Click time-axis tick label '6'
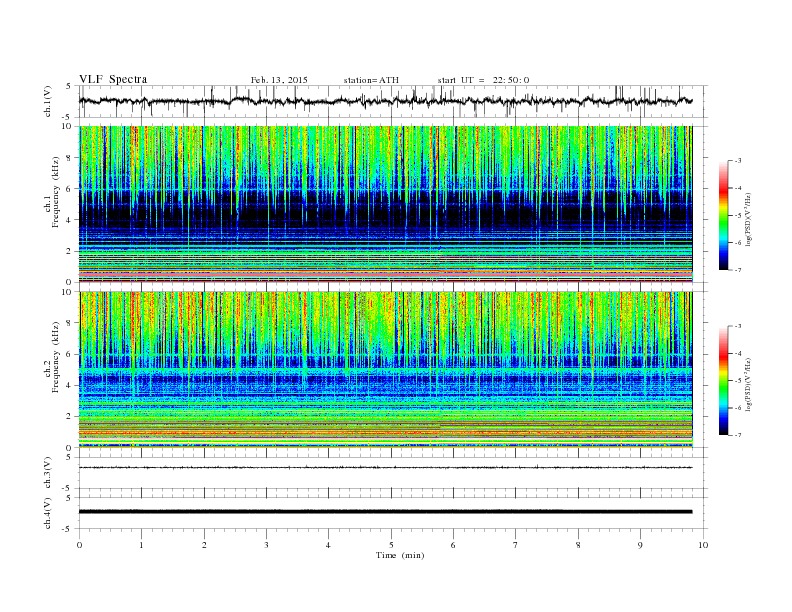 [x=453, y=545]
